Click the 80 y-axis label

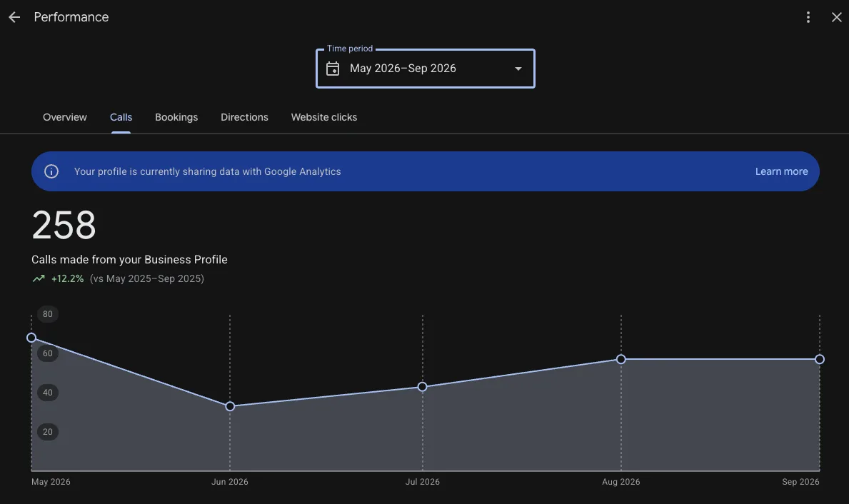(x=48, y=314)
